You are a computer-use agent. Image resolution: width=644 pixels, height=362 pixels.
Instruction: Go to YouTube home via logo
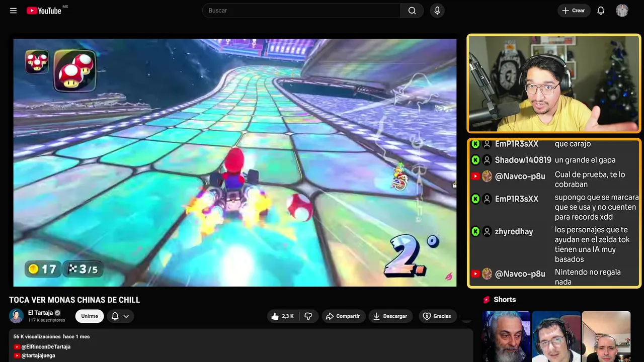tap(44, 11)
